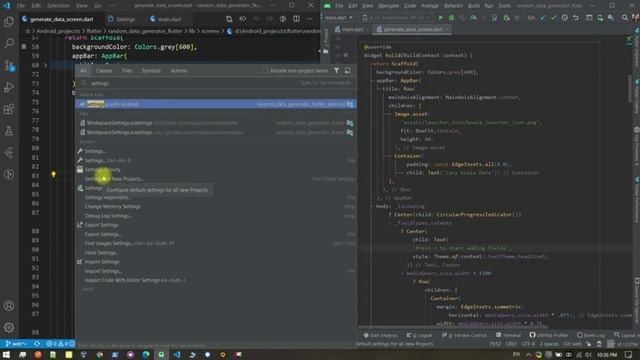Choose the Settings for New Projects action
Viewport: 640px width, 360px height.
216,179
